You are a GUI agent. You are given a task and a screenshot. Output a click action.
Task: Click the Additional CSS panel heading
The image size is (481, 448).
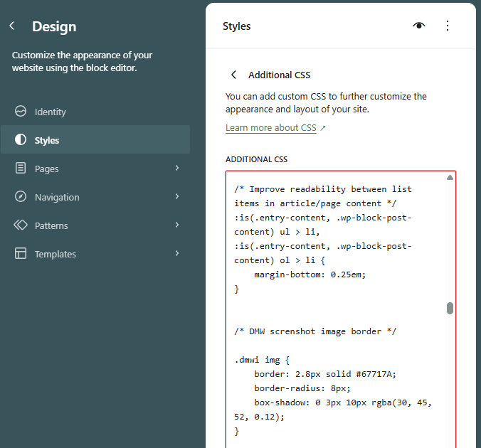(279, 75)
